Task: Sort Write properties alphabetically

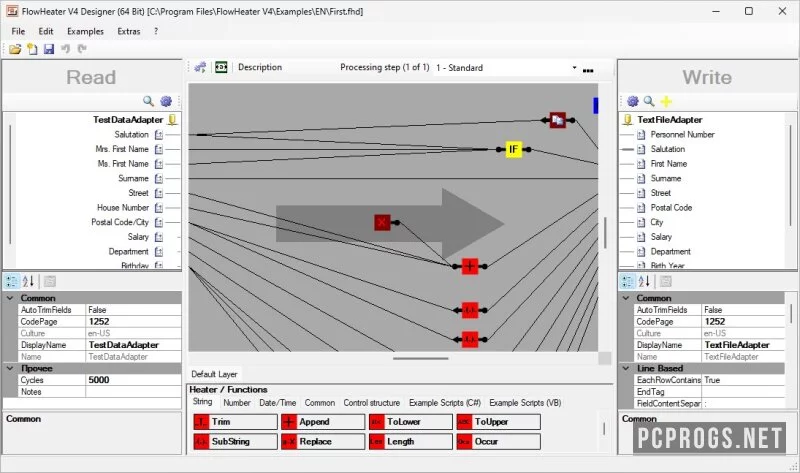Action: pyautogui.click(x=644, y=281)
